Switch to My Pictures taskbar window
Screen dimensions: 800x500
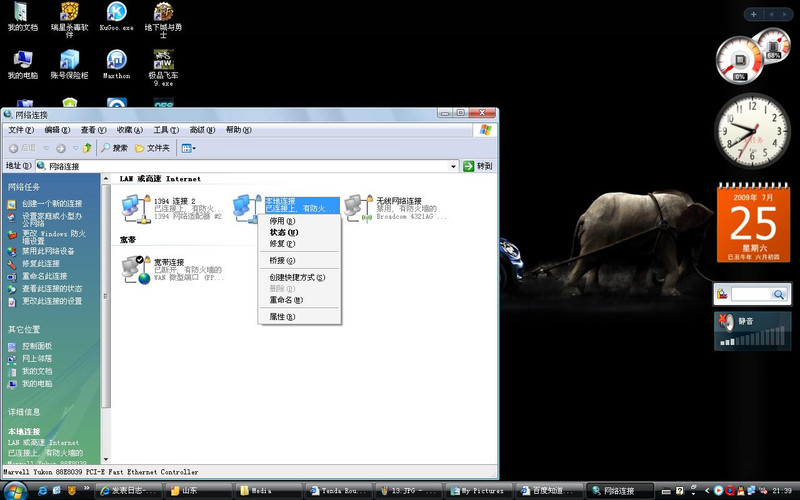[x=478, y=491]
